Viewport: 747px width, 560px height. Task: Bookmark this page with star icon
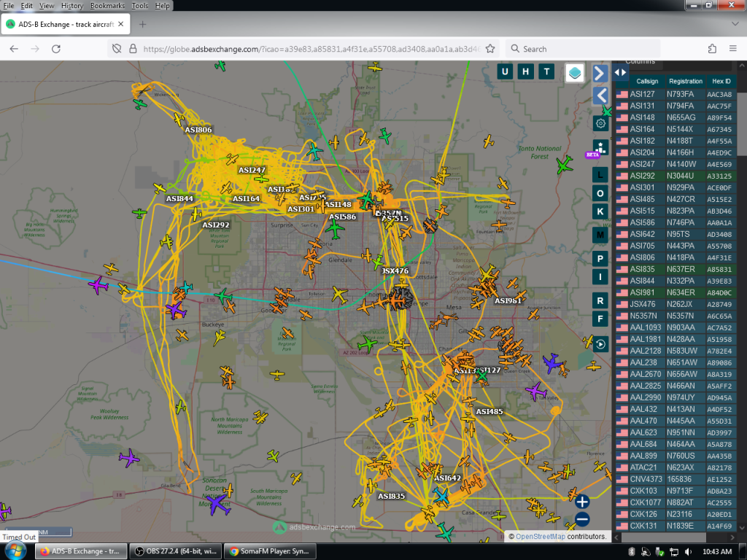[x=489, y=49]
